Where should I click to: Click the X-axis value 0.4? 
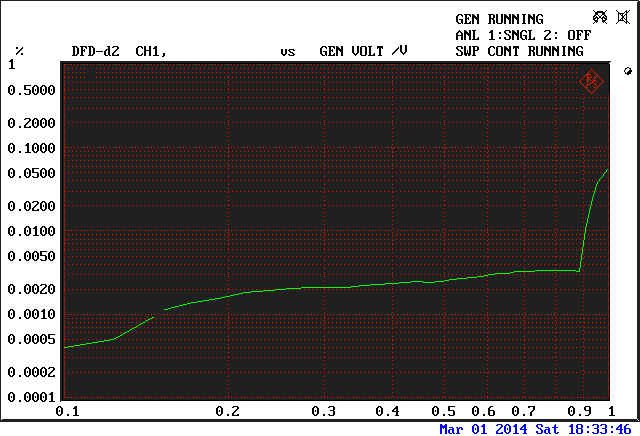point(387,411)
